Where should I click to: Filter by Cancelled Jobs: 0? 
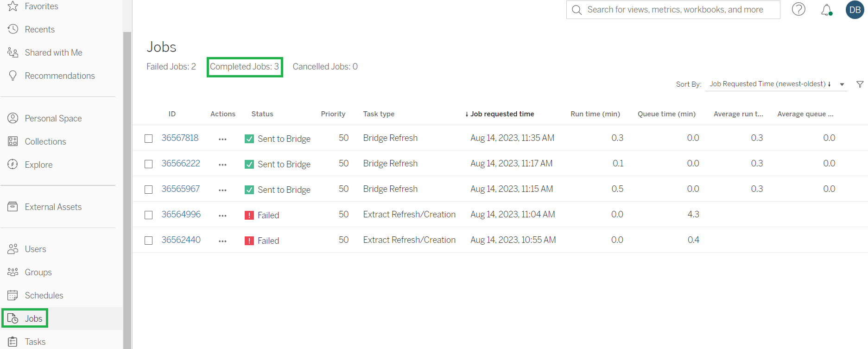325,66
